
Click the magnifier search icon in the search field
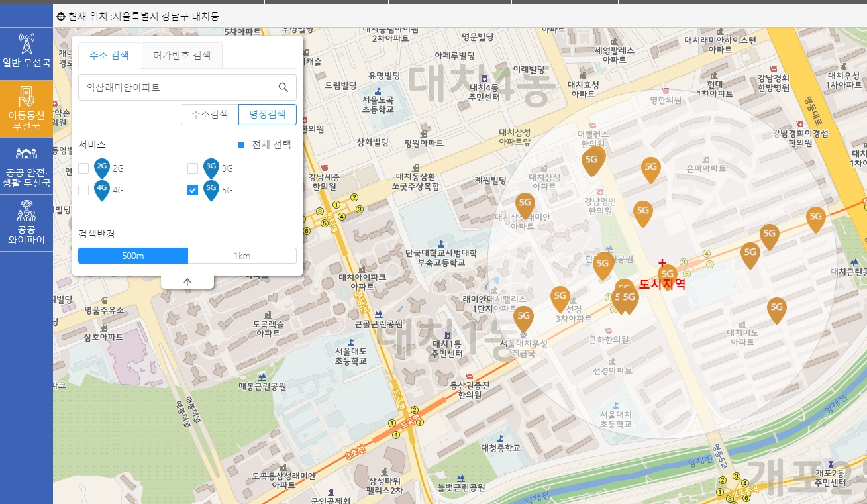(283, 87)
